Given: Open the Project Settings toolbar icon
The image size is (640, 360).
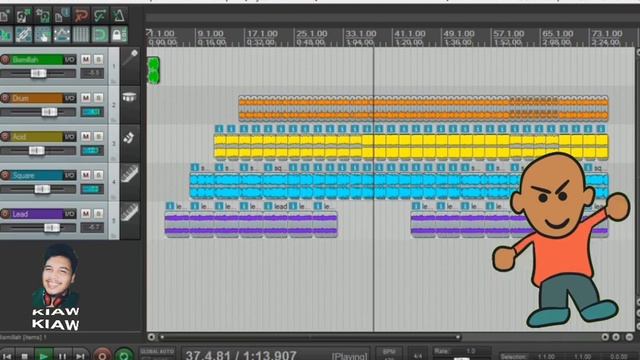Looking at the screenshot, I should [62, 16].
